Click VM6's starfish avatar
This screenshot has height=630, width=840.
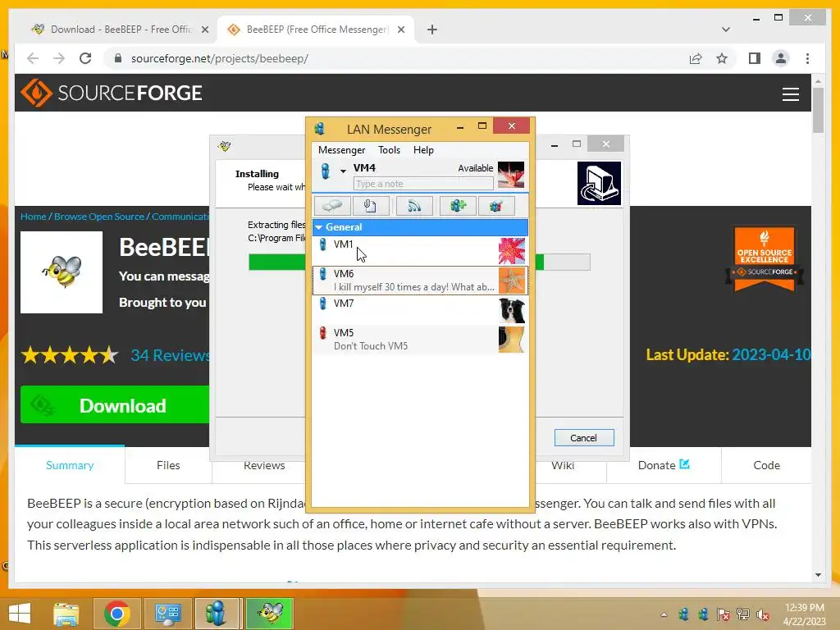(x=512, y=281)
